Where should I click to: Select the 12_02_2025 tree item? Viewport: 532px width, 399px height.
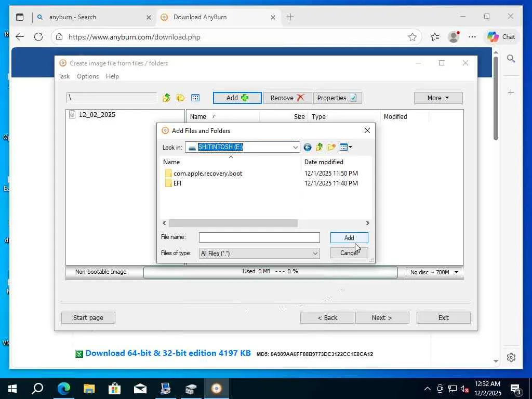[97, 115]
